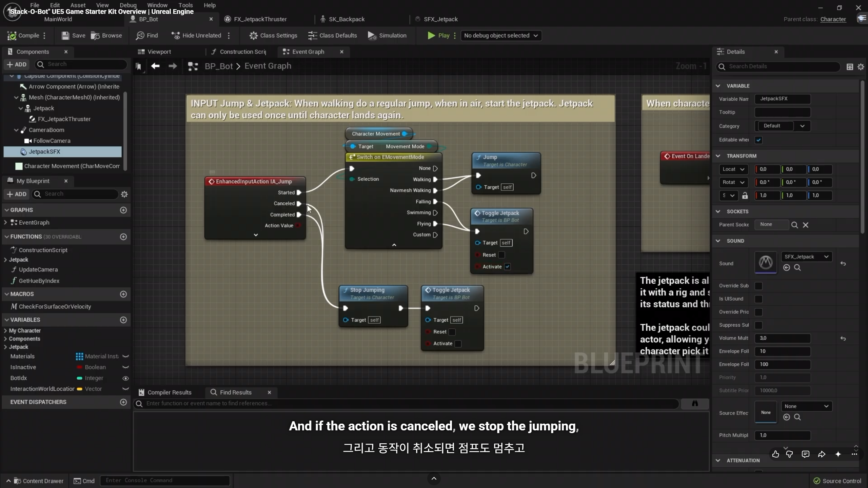Open the File menu
This screenshot has width=868, height=488.
point(35,5)
